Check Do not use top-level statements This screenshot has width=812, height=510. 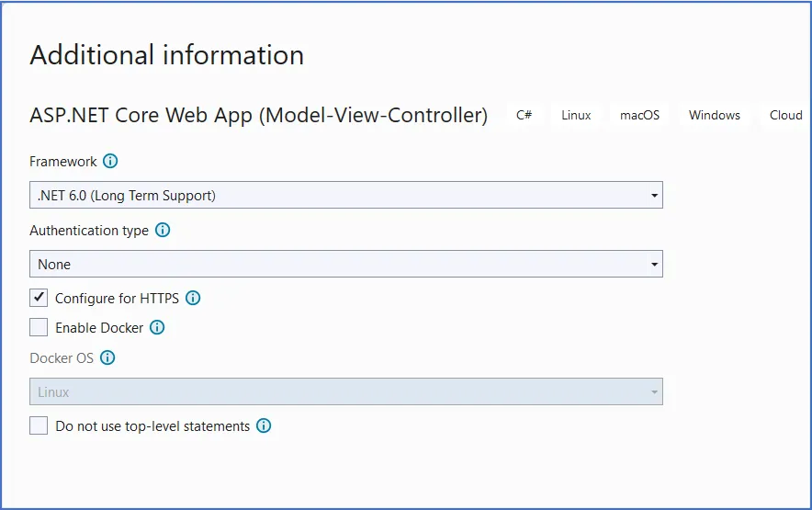tap(39, 425)
